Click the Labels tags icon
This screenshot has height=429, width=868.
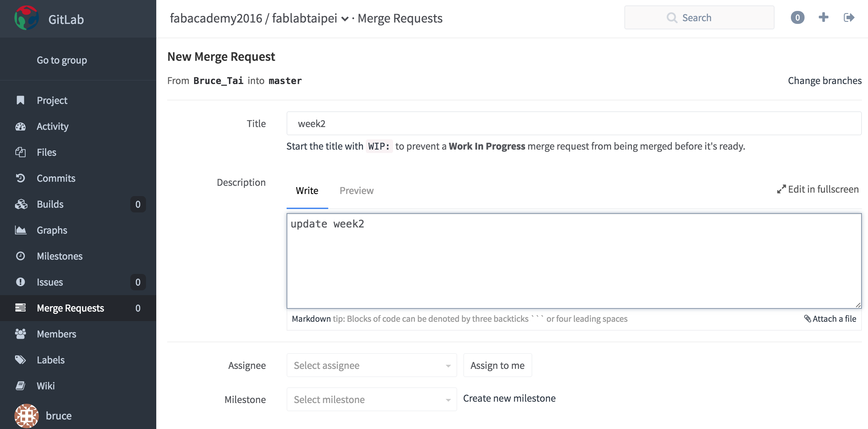coord(20,360)
